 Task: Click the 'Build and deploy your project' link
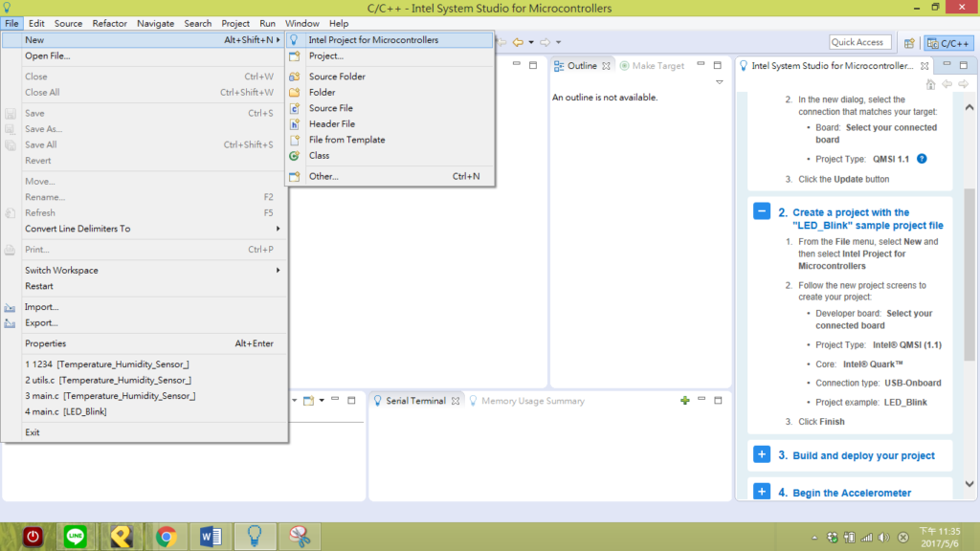pos(864,455)
